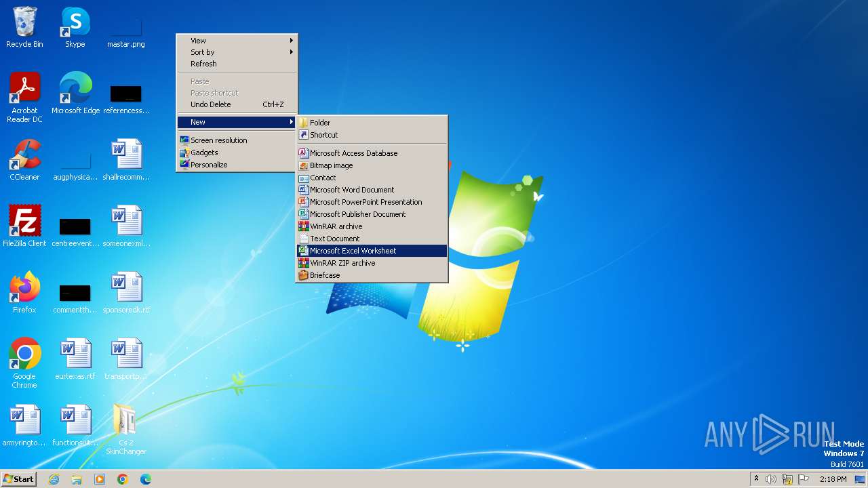Select the Firefox desktop shortcut
The width and height of the screenshot is (868, 488).
coord(24,293)
